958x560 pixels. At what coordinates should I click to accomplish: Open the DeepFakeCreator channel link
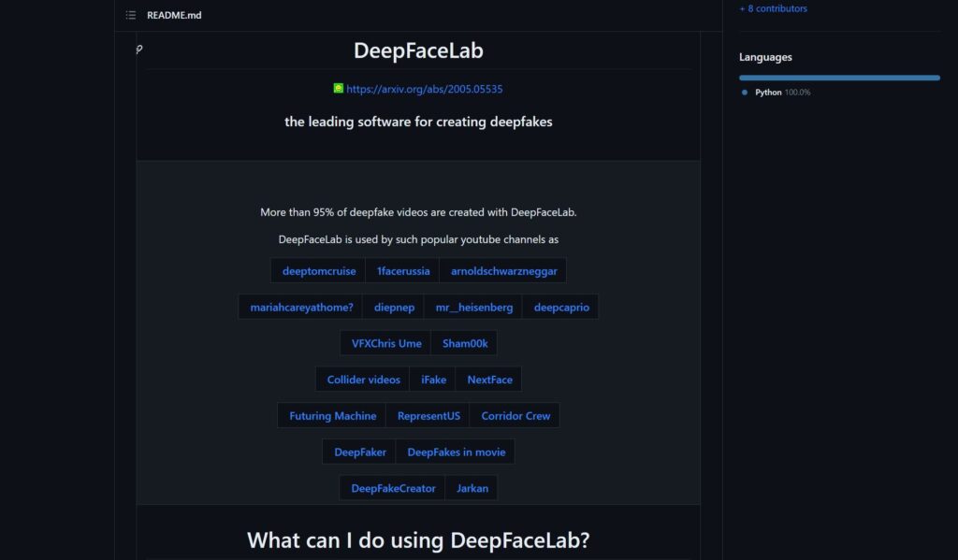tap(393, 489)
